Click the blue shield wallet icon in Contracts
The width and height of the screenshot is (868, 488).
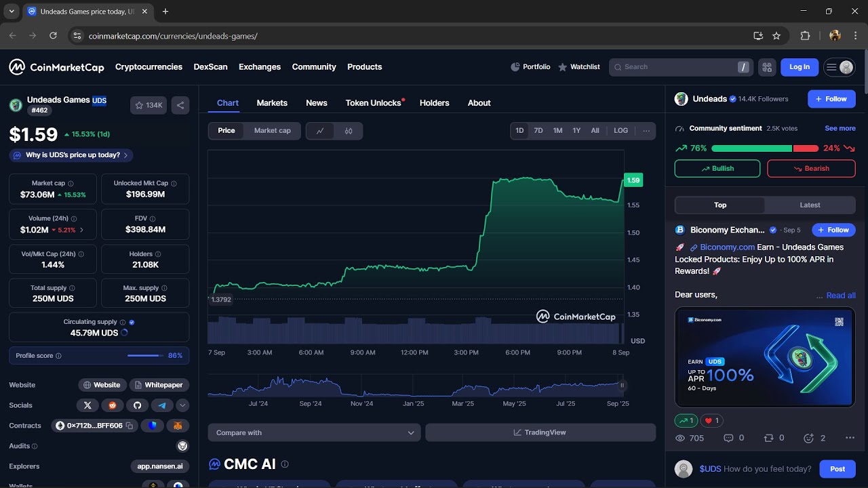(153, 426)
